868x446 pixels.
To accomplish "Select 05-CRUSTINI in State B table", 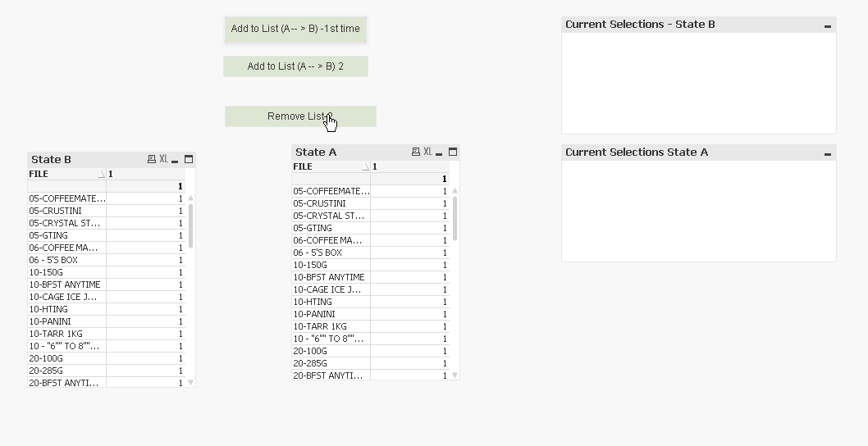I will point(56,211).
